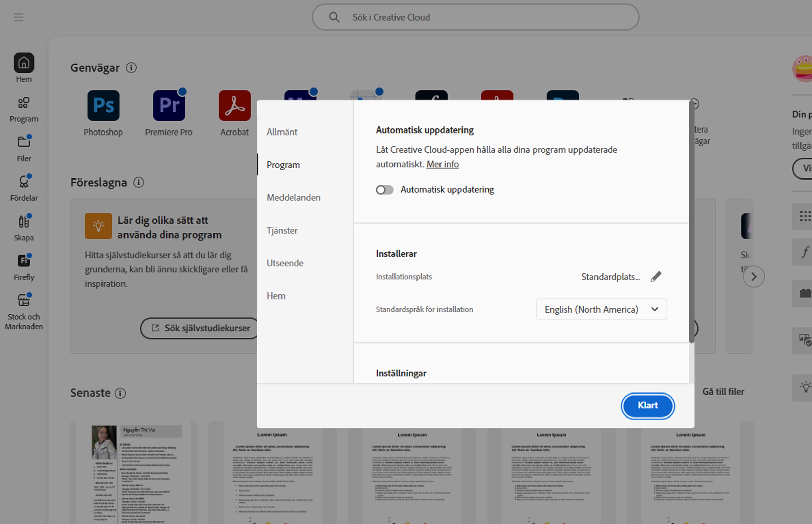The width and height of the screenshot is (812, 524).
Task: Enable the Automatisk uppdatering toggle
Action: 384,190
